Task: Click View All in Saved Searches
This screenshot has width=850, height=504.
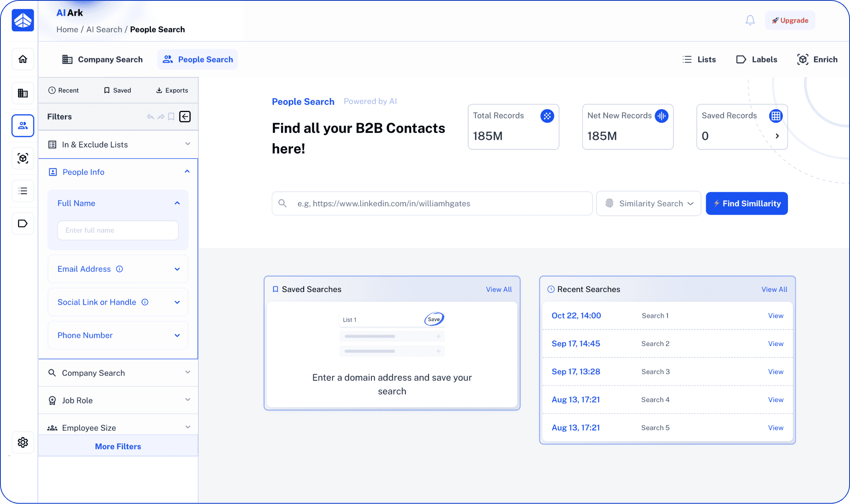Action: [x=499, y=289]
